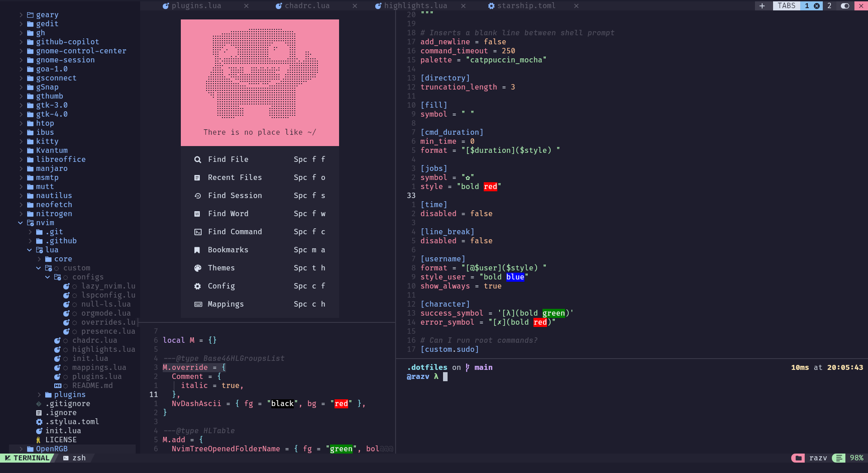Click the lua icon next to lazy_nvim.lu
Screen dimensions: 868x473
click(66, 286)
